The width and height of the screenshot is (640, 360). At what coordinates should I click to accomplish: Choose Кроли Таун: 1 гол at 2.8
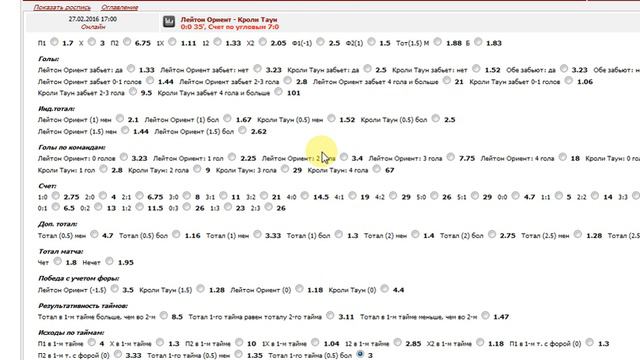103,169
